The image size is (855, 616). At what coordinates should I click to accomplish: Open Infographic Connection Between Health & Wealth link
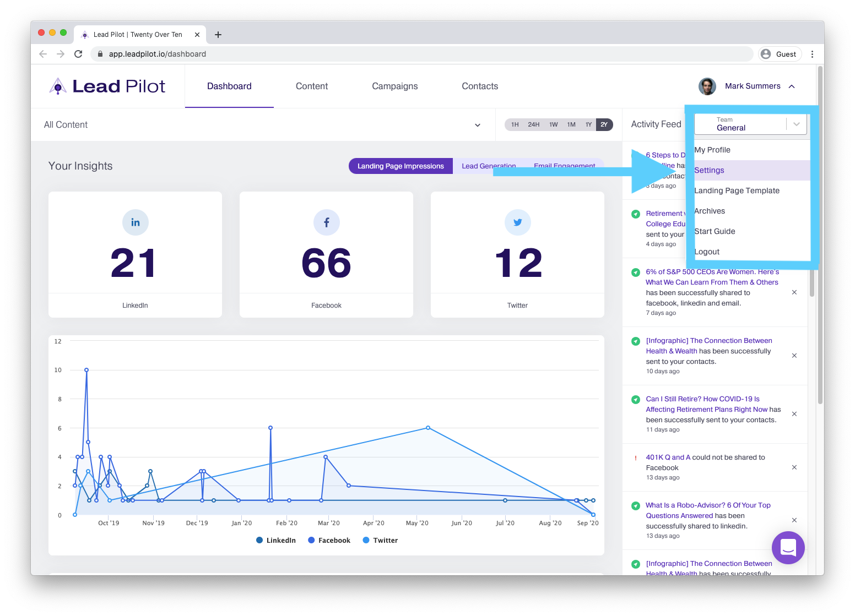tap(708, 346)
